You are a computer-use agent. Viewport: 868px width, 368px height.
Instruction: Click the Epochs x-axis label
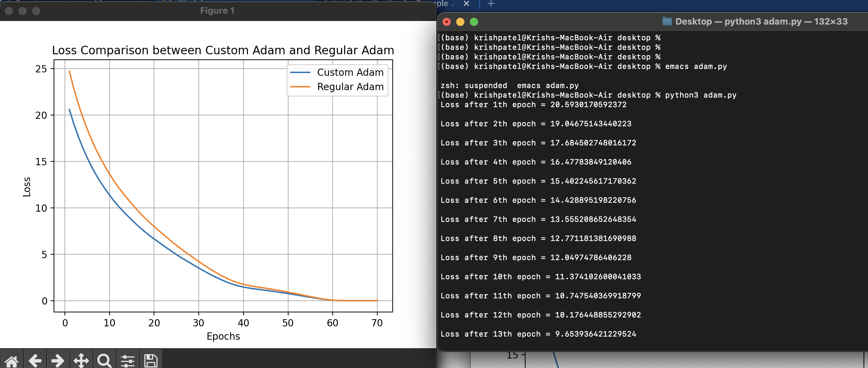coord(223,336)
